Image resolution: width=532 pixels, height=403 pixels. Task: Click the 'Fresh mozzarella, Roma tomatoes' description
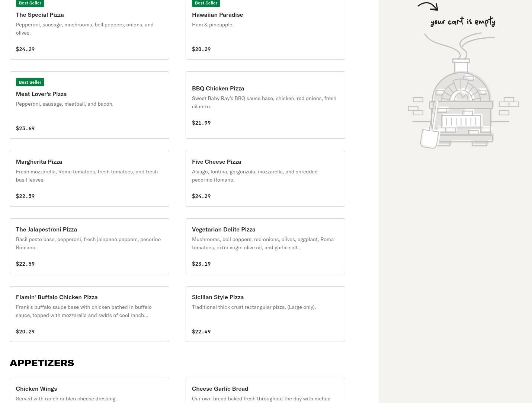coord(87,176)
